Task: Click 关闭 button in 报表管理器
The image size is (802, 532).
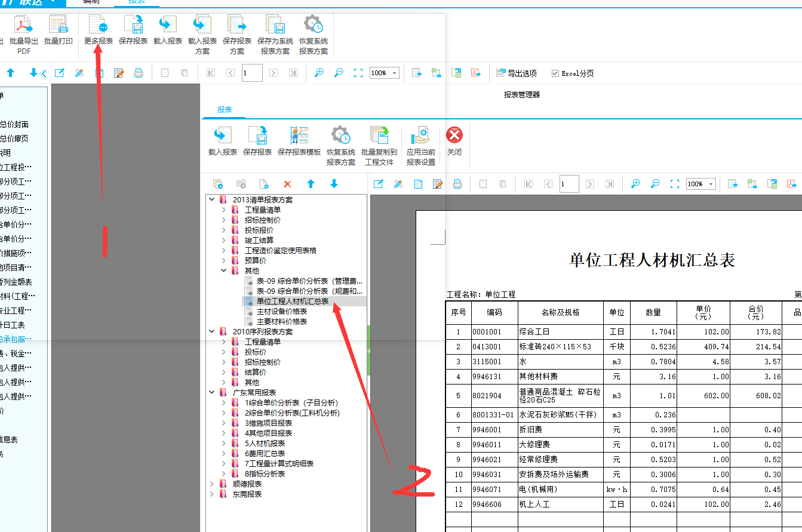Action: click(454, 142)
